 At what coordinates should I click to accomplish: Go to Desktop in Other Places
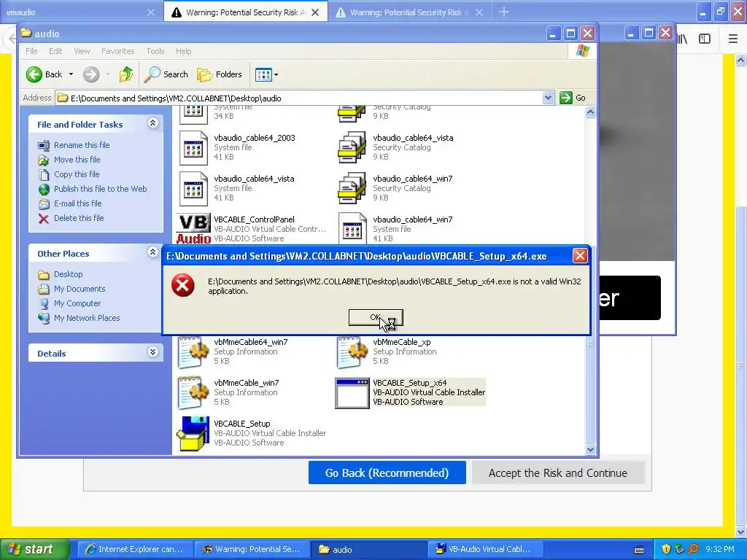[68, 274]
